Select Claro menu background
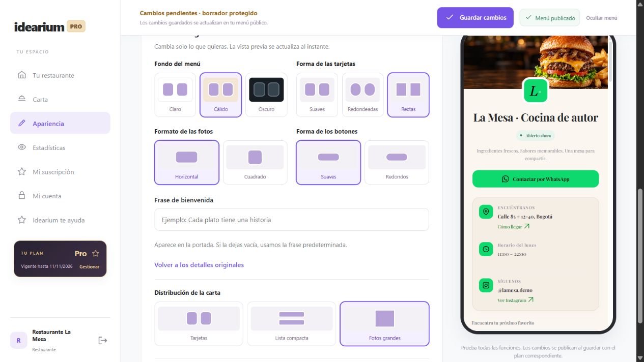 click(175, 95)
